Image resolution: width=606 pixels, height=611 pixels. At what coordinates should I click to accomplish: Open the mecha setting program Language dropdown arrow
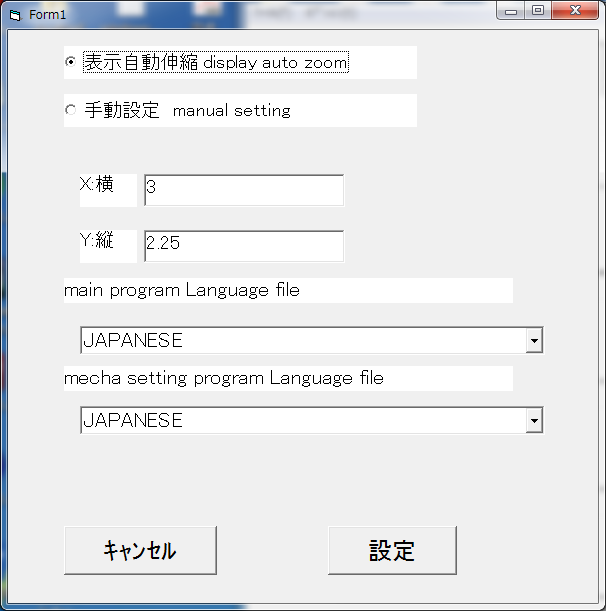tap(534, 421)
